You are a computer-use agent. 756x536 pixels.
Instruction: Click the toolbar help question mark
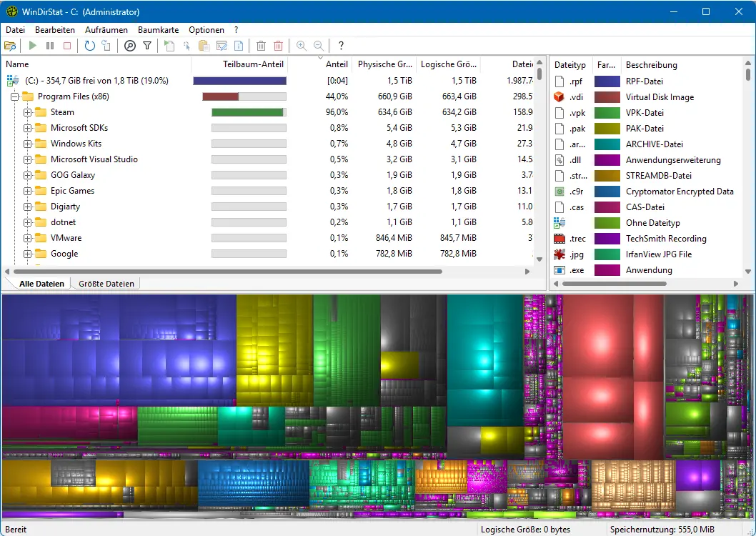click(341, 46)
